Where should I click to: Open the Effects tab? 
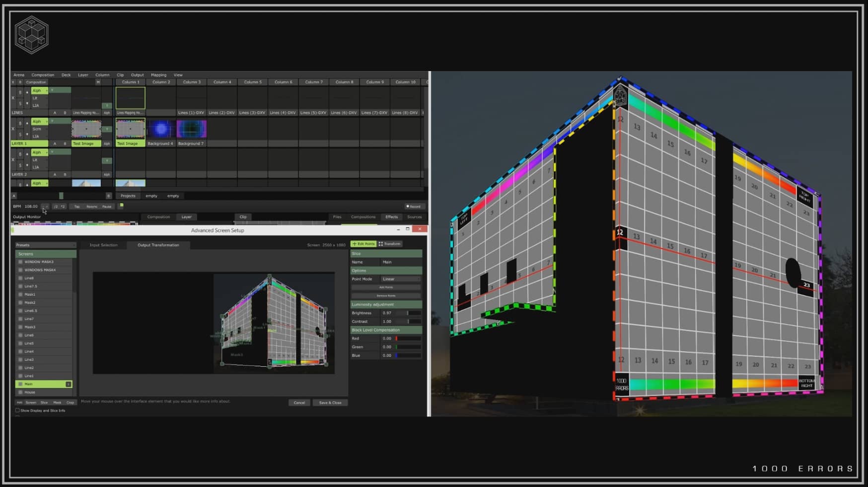point(391,217)
